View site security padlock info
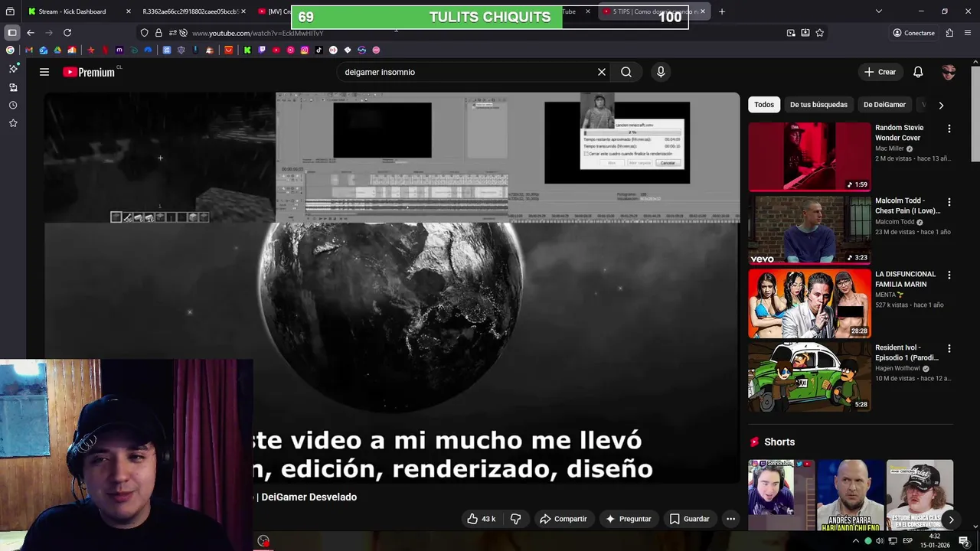The image size is (980, 551). 158,33
